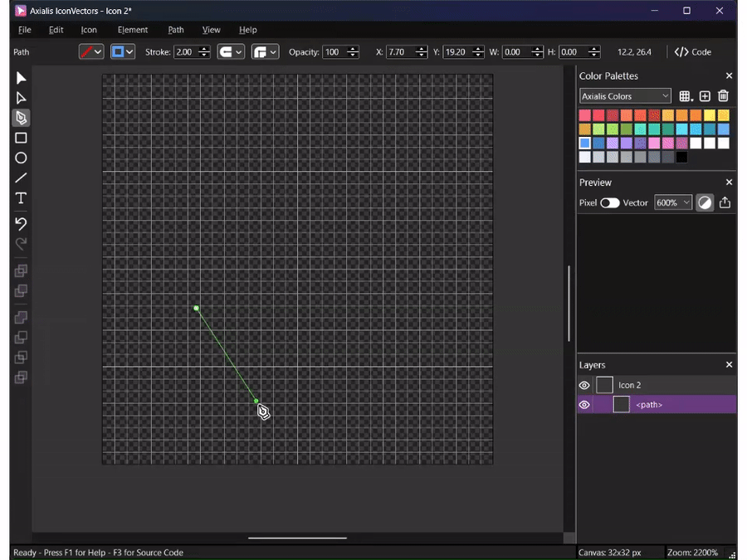Close the Layers panel
The image size is (747, 560).
point(729,365)
